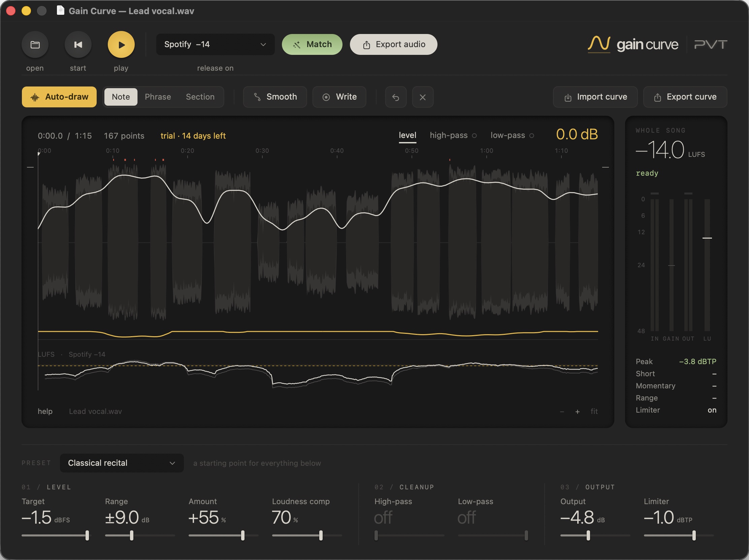The image size is (749, 560).
Task: Adjust the Target slider handle
Action: click(87, 535)
